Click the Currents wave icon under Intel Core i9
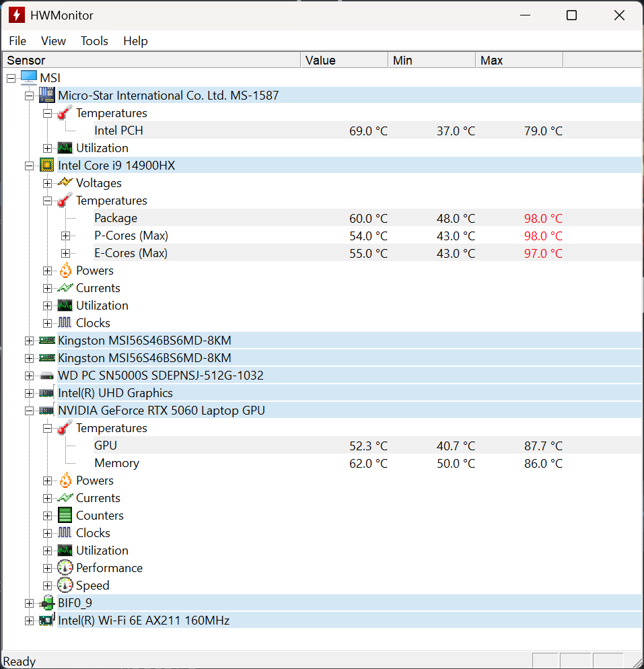This screenshot has width=644, height=669. (x=65, y=288)
